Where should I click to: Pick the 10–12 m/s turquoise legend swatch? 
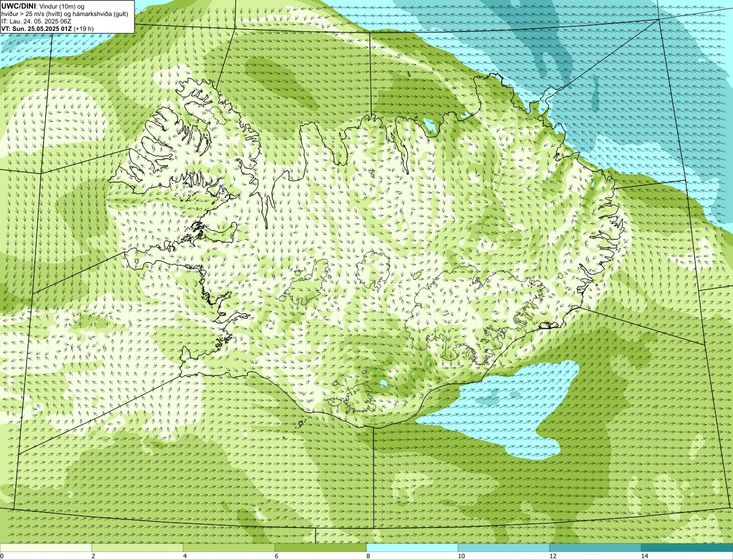click(x=504, y=547)
